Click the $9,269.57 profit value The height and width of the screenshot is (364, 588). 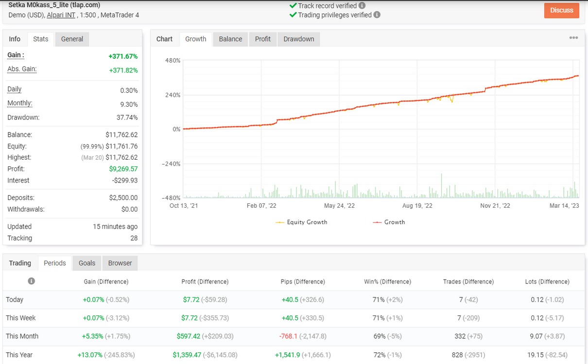pos(123,169)
